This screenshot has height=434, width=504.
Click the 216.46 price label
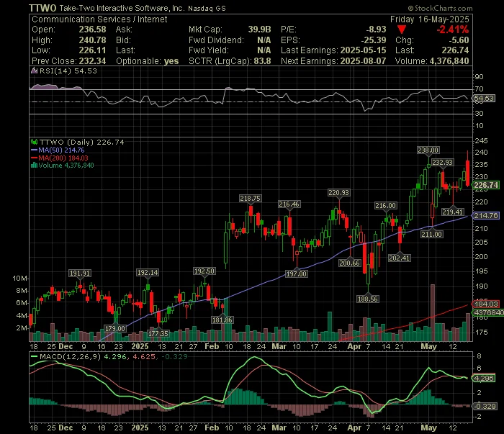289,204
